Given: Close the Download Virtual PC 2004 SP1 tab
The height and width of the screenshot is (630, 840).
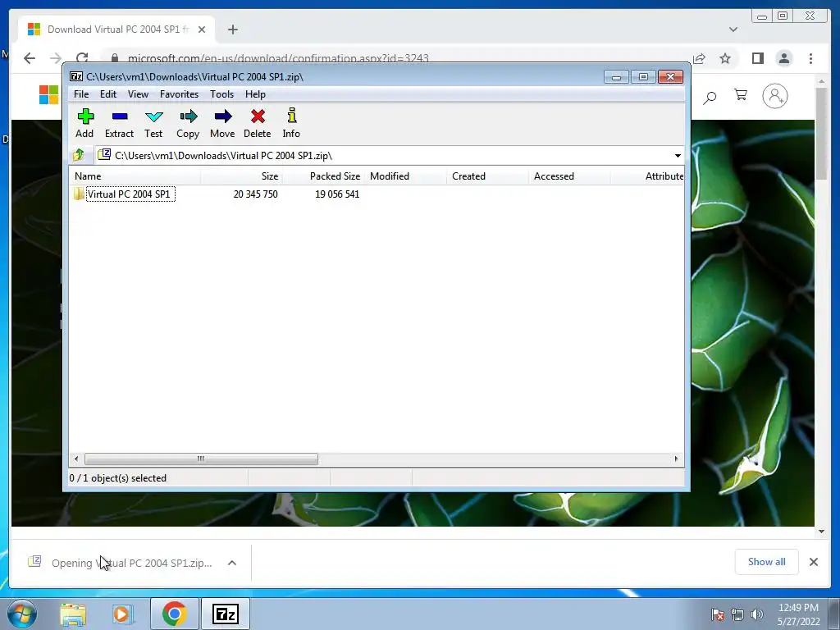Looking at the screenshot, I should point(202,30).
